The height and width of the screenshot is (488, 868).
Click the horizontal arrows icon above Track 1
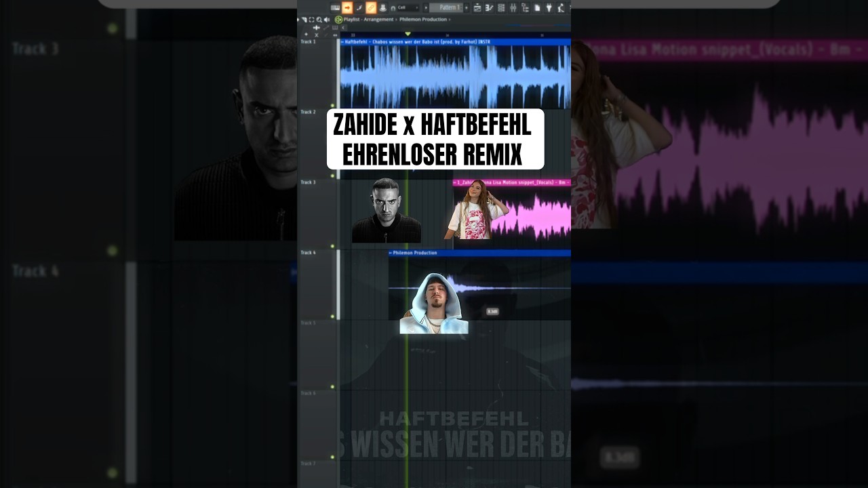pyautogui.click(x=335, y=35)
